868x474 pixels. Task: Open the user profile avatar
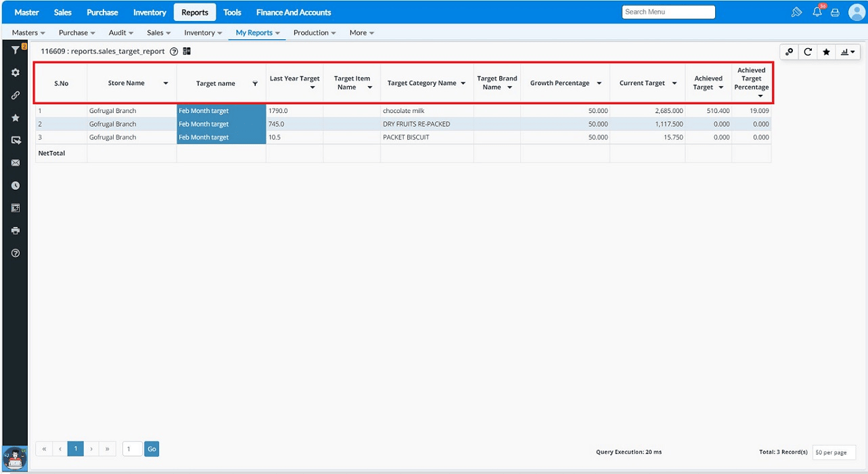click(856, 12)
